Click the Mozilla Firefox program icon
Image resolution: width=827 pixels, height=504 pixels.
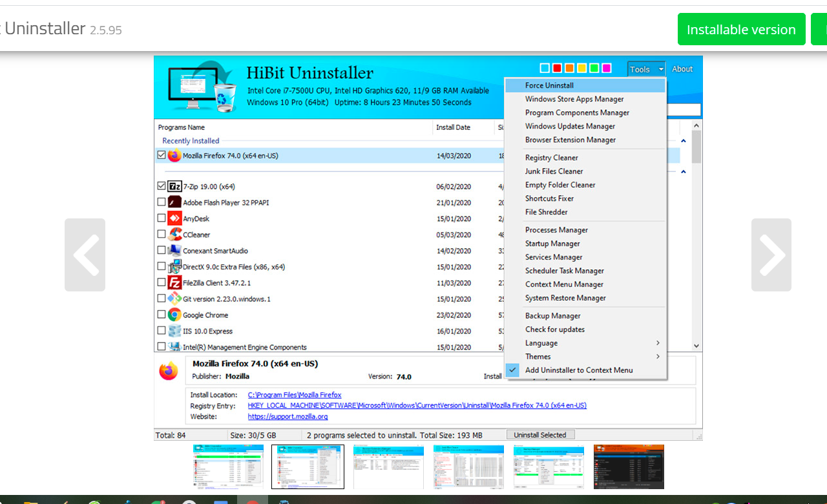point(174,155)
